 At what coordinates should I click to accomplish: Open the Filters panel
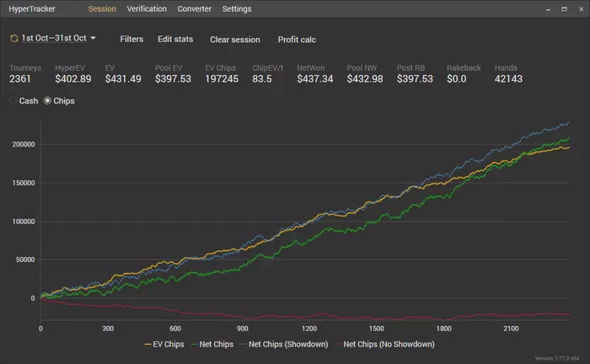[x=131, y=40]
